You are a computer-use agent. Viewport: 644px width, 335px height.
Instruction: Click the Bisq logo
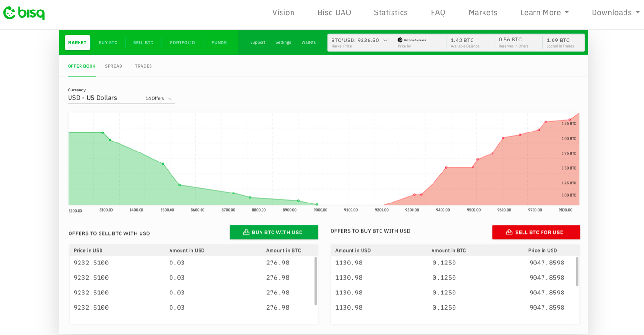point(24,13)
